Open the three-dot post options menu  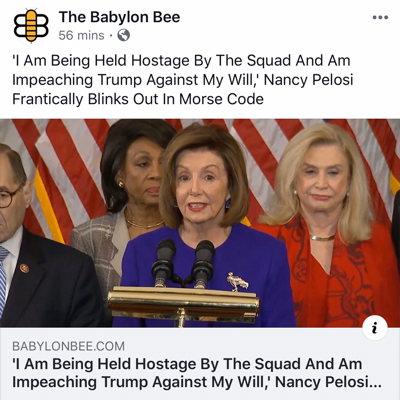(x=380, y=17)
